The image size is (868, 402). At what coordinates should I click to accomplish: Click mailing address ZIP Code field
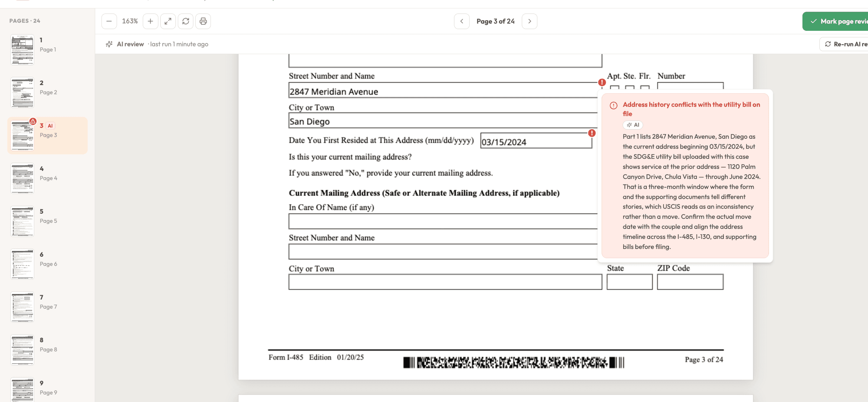click(690, 282)
